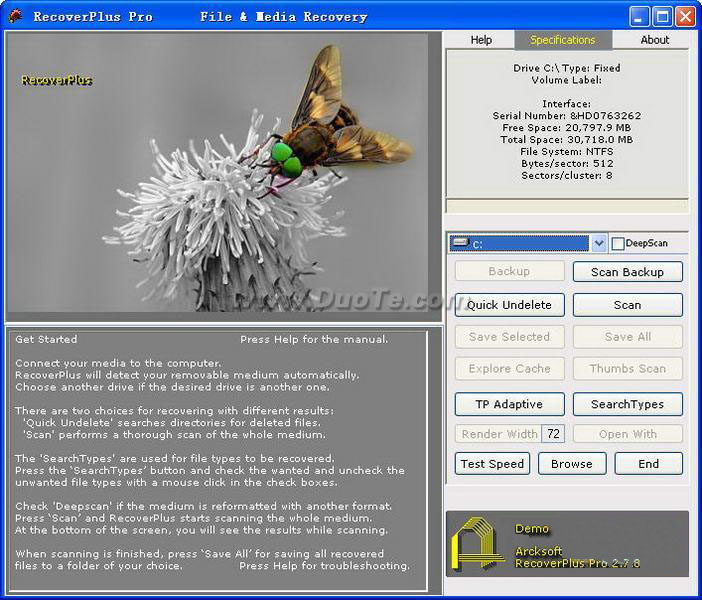Click the ladybug app icon in title bar
The height and width of the screenshot is (600, 702).
point(15,16)
